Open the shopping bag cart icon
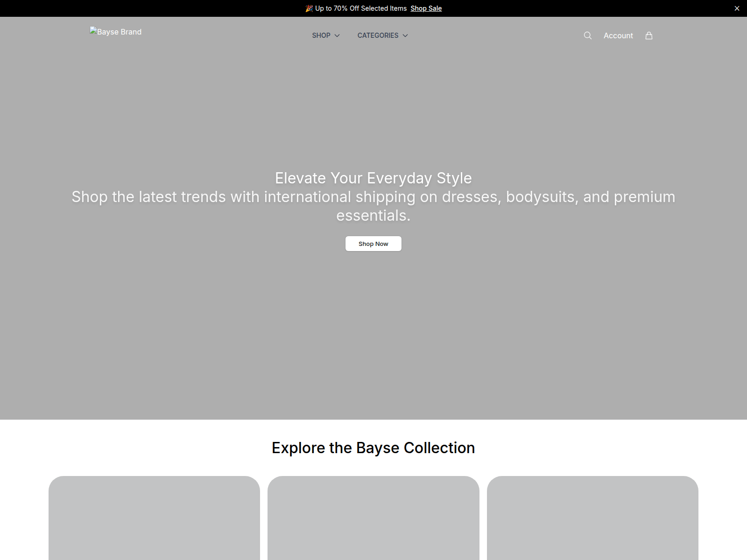Image resolution: width=747 pixels, height=560 pixels. 649,35
